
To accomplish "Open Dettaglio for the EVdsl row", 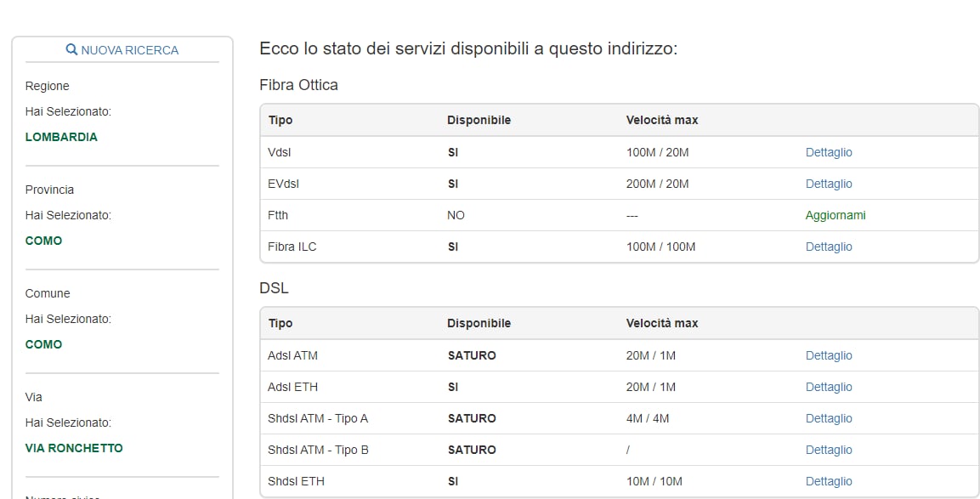I will 829,184.
